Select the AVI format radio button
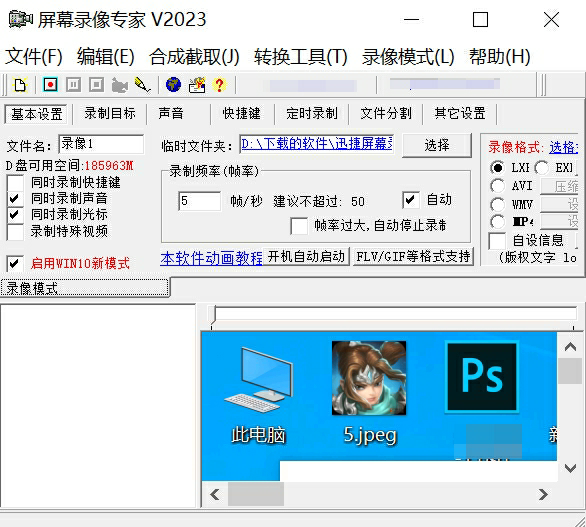Viewport: 586px width, 527px height. (497, 186)
